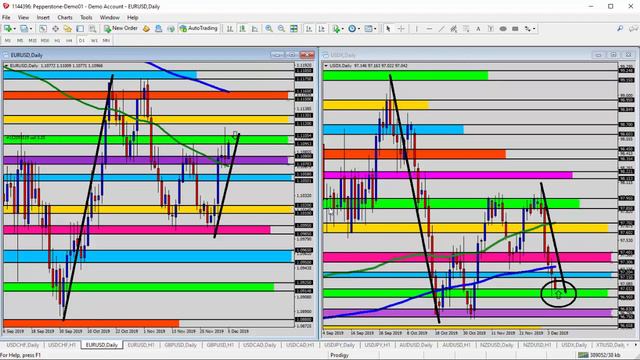
Task: Open the Strategy Tester icon
Action: click(93, 29)
